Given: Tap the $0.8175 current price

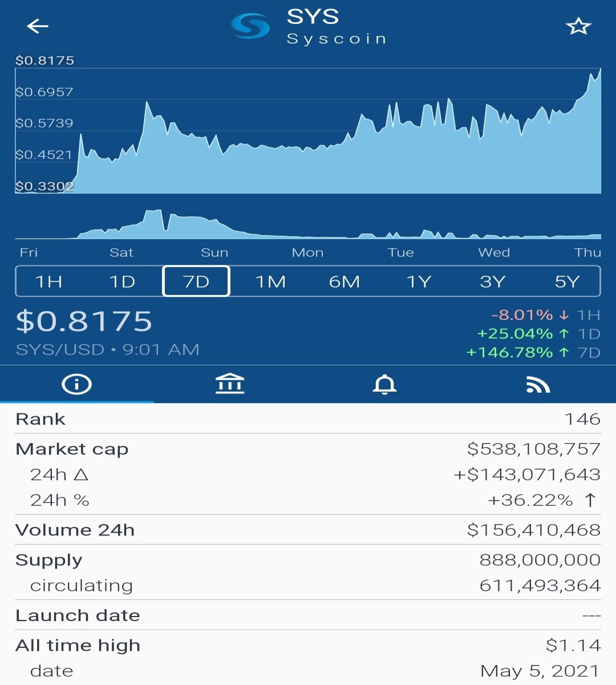Looking at the screenshot, I should click(x=84, y=321).
